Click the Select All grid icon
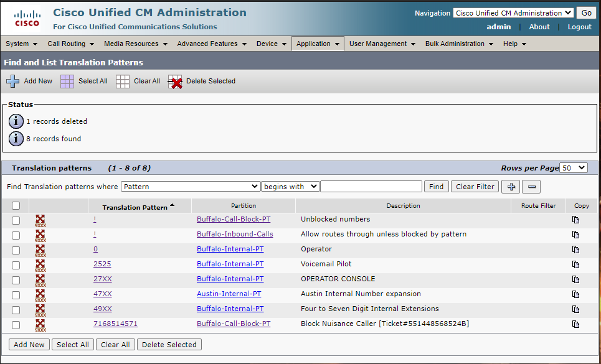Screen dimensions: 601x364 [67, 81]
